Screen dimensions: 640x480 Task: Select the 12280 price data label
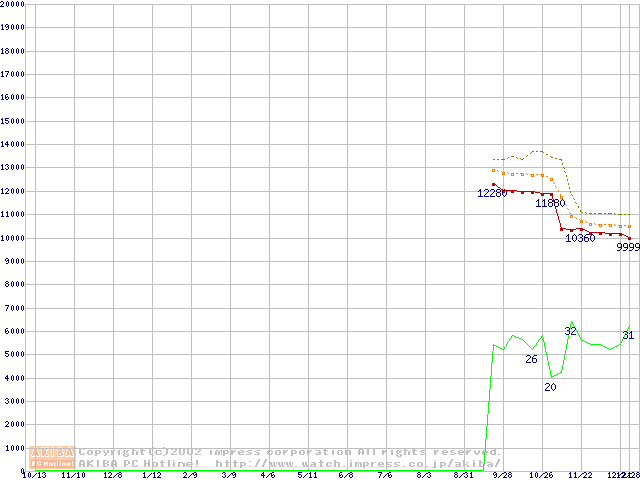tap(492, 193)
